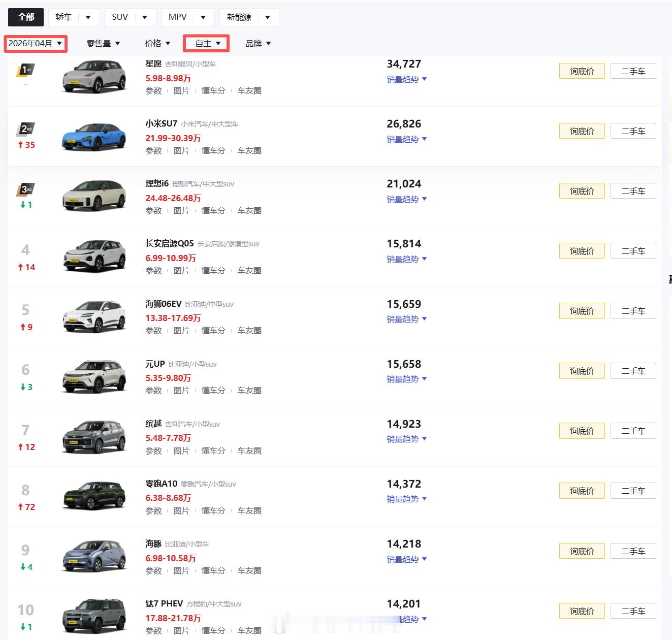The height and width of the screenshot is (640, 672).
Task: Request lowest price for 小米SU7
Action: click(582, 131)
